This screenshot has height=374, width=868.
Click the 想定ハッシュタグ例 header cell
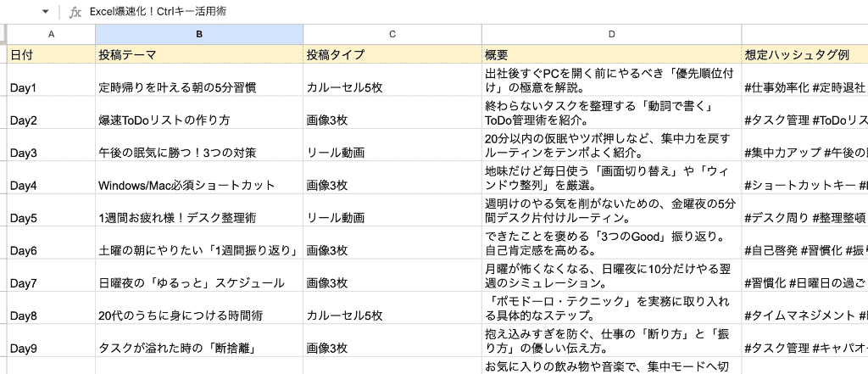(805, 54)
